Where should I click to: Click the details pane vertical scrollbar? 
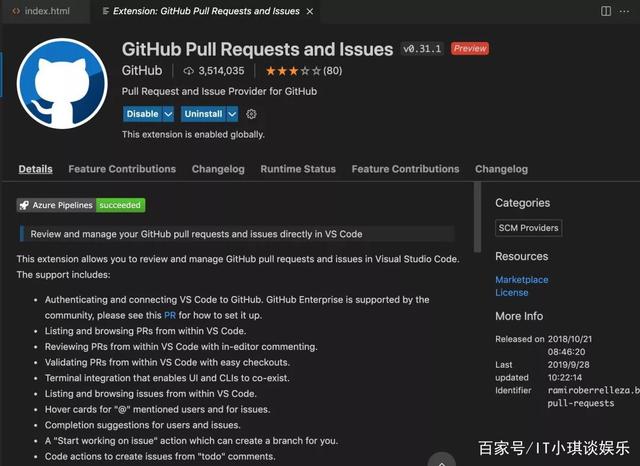(477, 217)
